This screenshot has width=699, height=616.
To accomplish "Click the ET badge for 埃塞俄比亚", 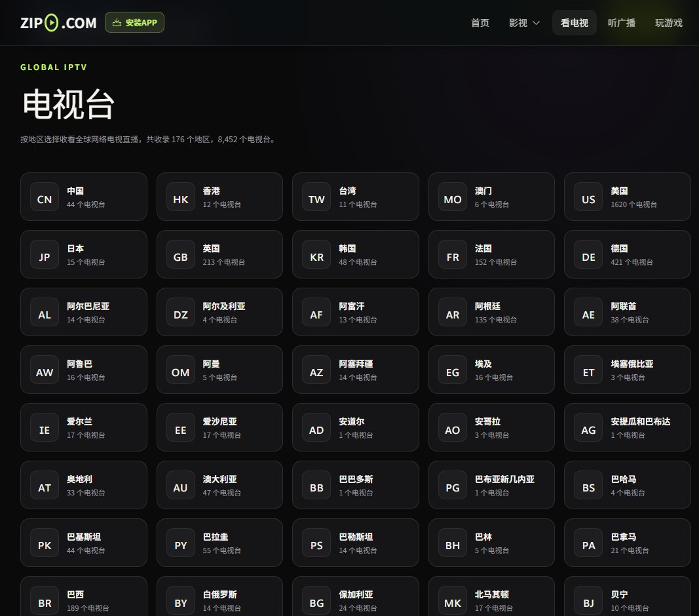I will coord(588,370).
